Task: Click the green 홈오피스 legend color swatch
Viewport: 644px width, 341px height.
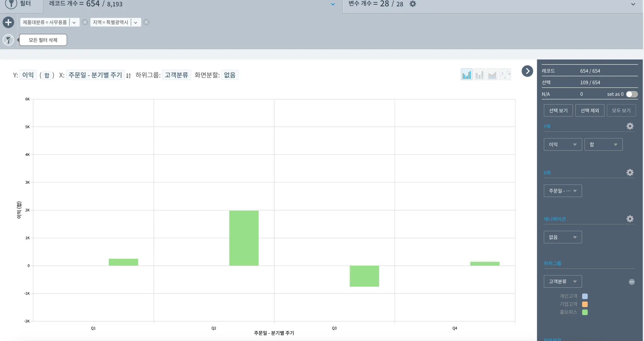Action: point(585,312)
